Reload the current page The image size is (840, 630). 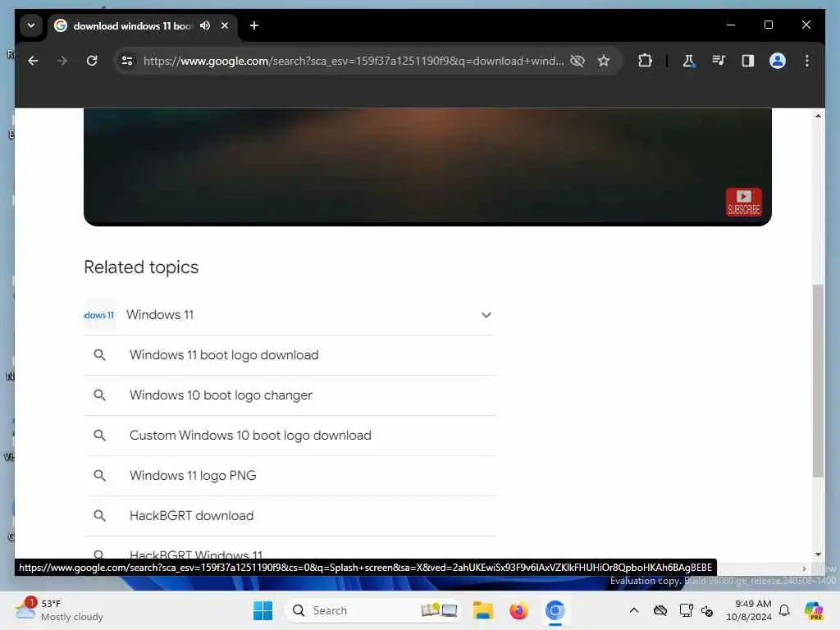click(92, 61)
